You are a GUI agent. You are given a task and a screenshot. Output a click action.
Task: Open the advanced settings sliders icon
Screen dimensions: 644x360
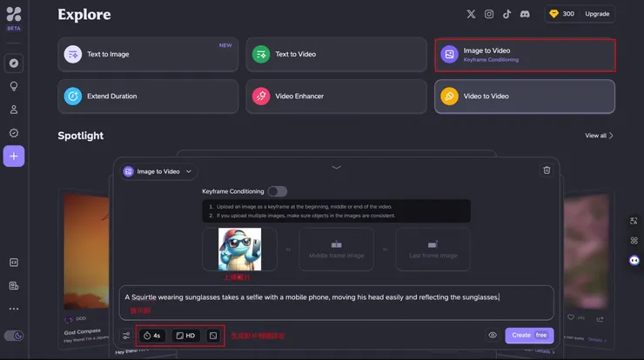126,336
